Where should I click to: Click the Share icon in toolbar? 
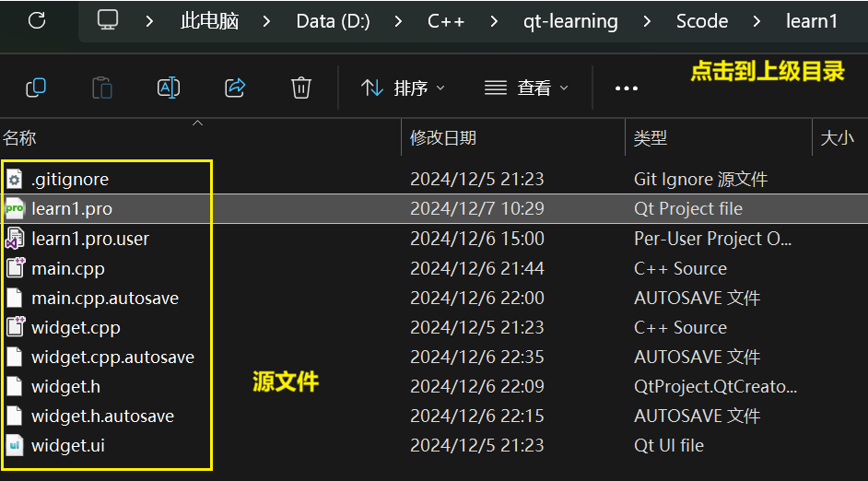[235, 88]
